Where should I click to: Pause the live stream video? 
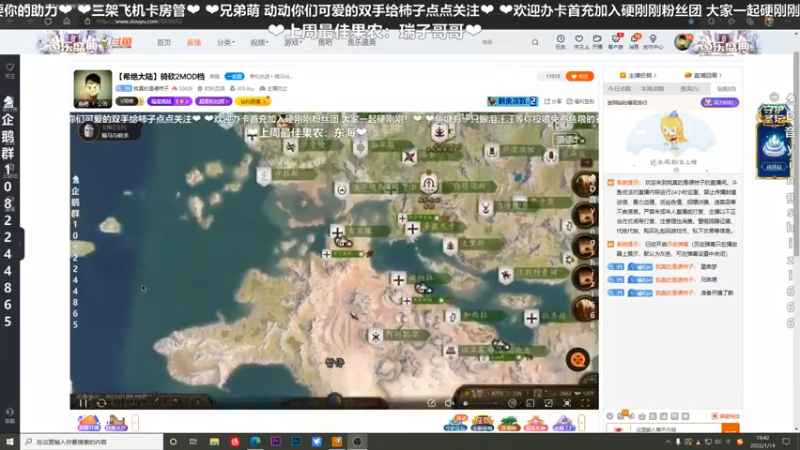click(x=83, y=403)
